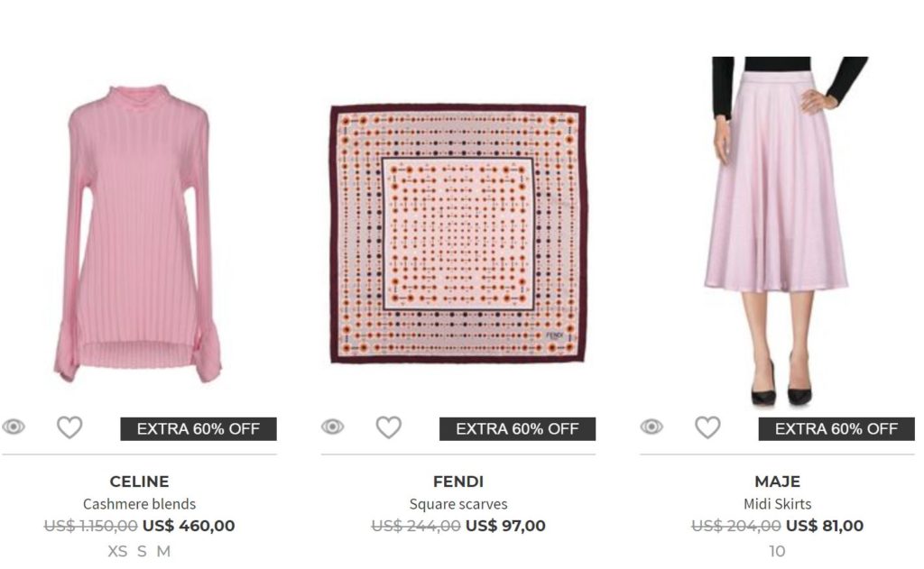
Task: Click the Midi Skirts category text
Action: click(x=777, y=504)
